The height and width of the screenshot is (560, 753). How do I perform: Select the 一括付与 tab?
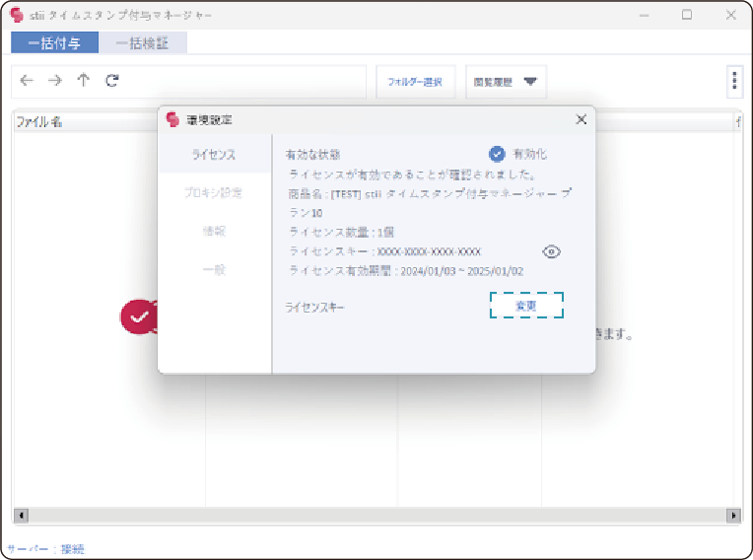point(54,43)
